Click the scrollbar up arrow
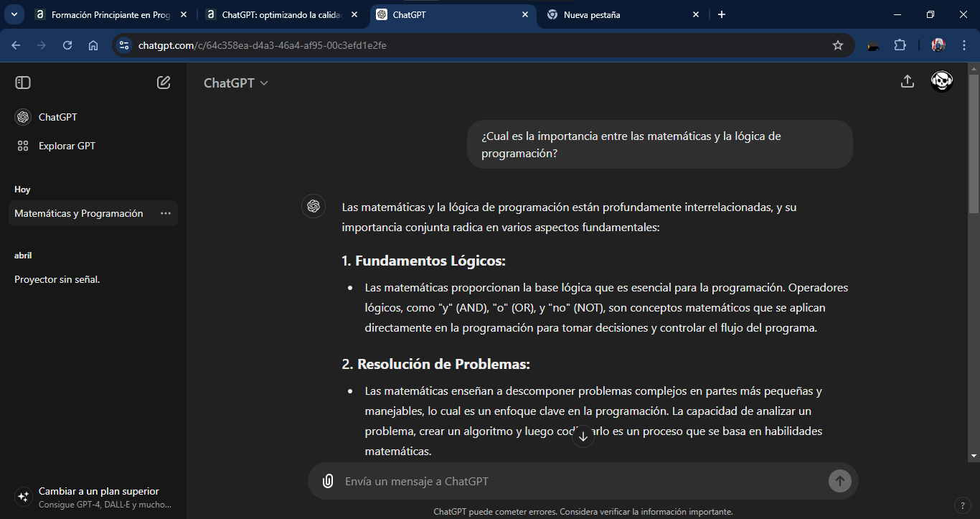The width and height of the screenshot is (980, 519). coord(974,69)
